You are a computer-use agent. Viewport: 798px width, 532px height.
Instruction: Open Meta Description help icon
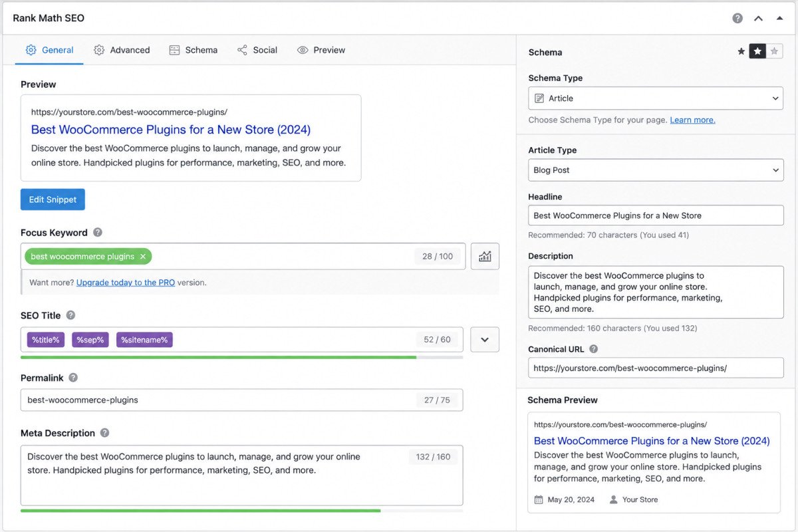click(104, 432)
